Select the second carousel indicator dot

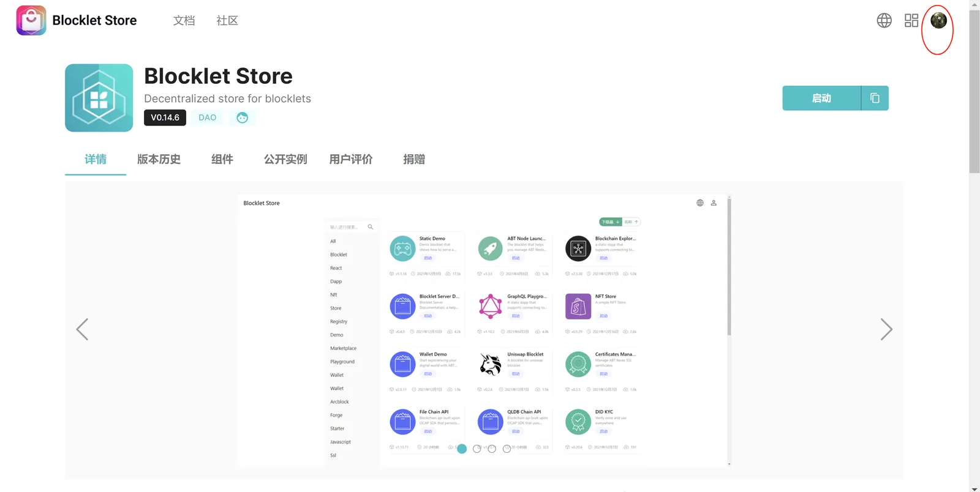[x=477, y=449]
